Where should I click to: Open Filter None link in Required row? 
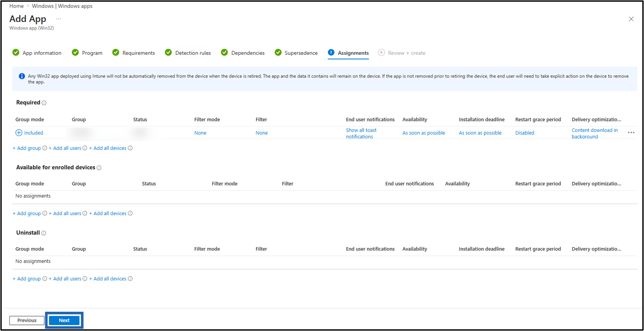[x=262, y=133]
